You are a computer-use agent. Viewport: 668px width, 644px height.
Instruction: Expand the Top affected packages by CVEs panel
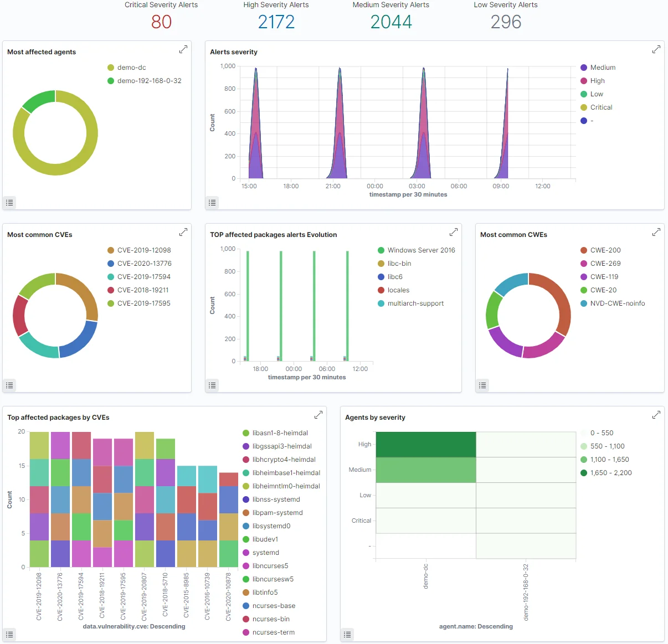tap(318, 415)
